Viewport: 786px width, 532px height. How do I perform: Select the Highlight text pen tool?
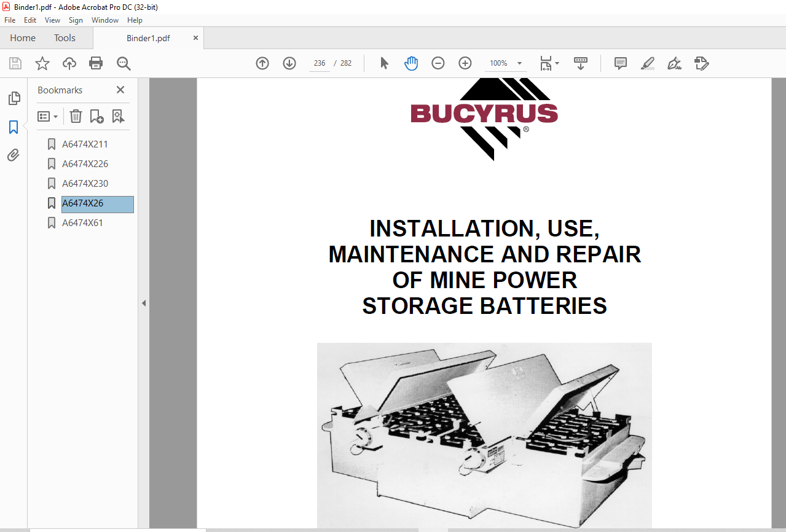[x=647, y=63]
